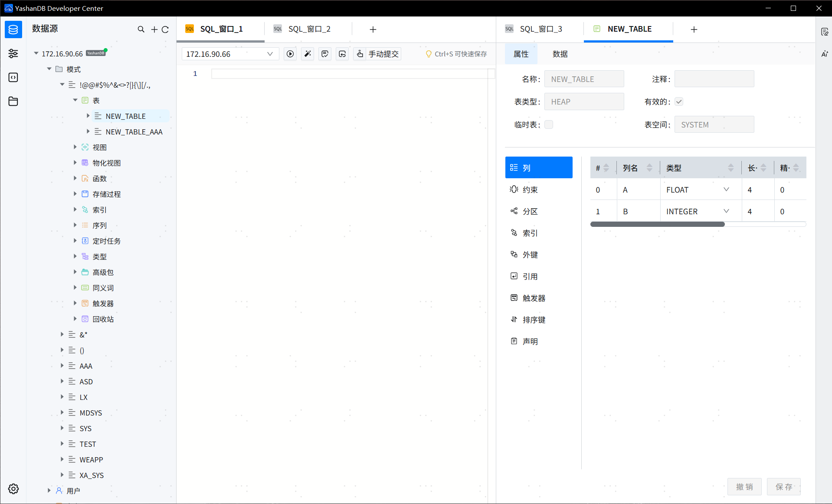The image size is (832, 504).
Task: Execute the SQL with the run icon
Action: tap(290, 54)
